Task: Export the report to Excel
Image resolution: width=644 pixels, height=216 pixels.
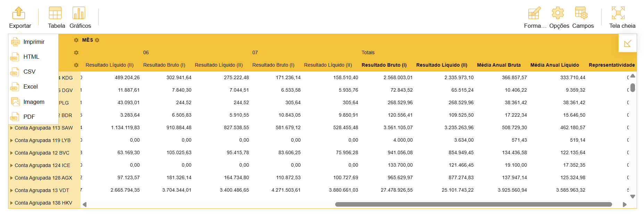Action: coord(33,86)
